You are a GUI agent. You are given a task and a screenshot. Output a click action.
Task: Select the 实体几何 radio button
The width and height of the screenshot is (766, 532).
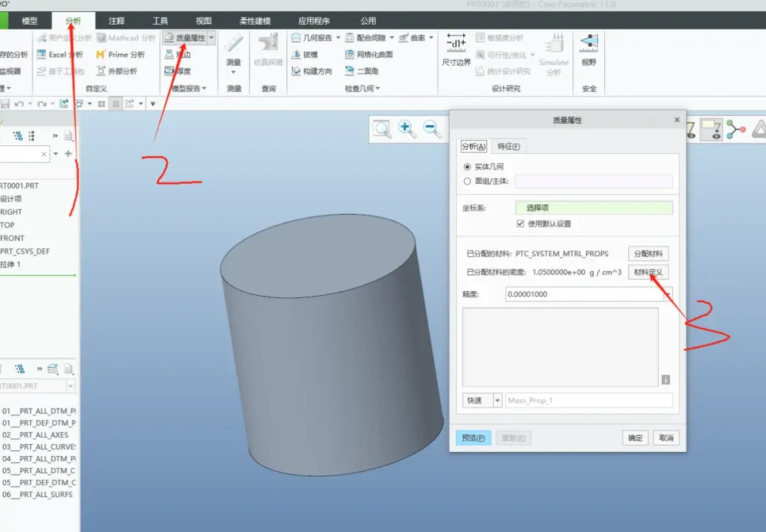[467, 167]
